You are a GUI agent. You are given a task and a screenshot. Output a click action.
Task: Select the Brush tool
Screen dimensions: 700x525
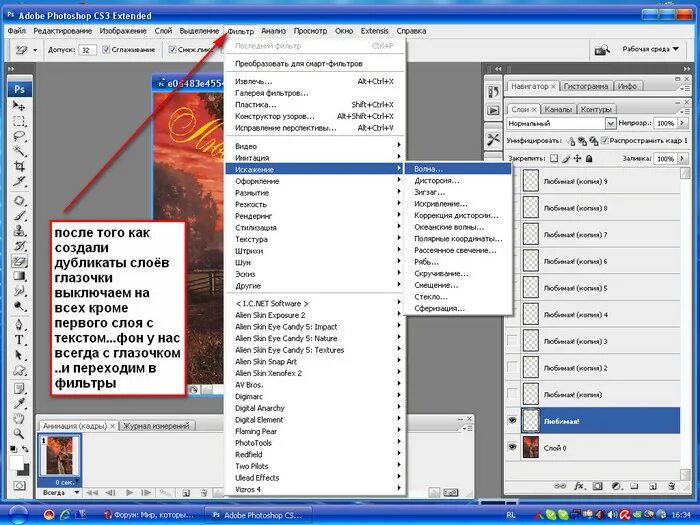click(x=19, y=216)
